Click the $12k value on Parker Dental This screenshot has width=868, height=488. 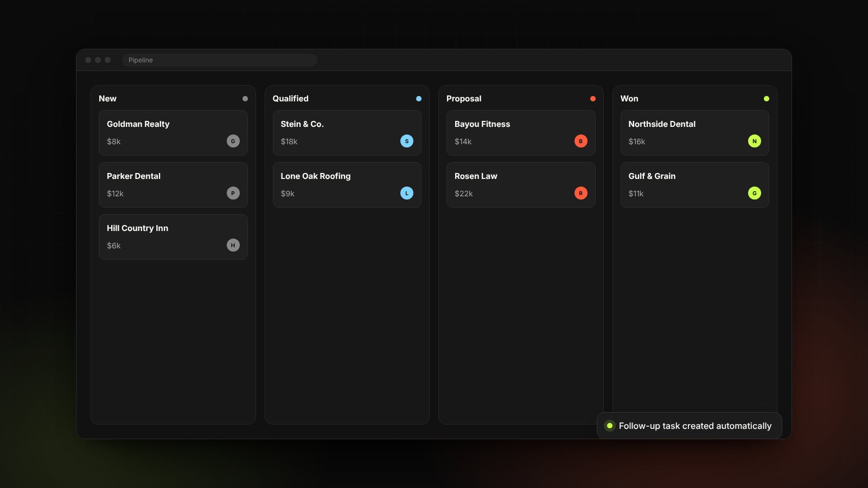point(115,194)
